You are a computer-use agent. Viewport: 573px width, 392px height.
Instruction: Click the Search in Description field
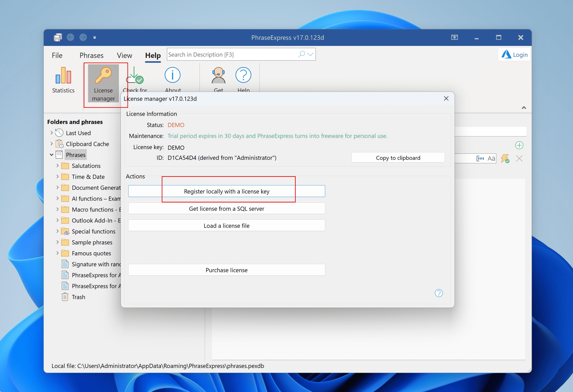click(x=232, y=54)
